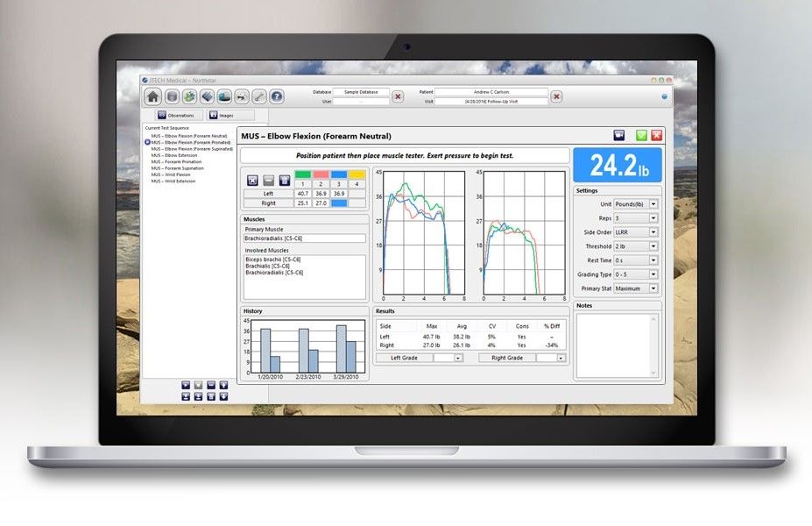
Task: Select the green rep 1 color swatch
Action: [x=303, y=174]
